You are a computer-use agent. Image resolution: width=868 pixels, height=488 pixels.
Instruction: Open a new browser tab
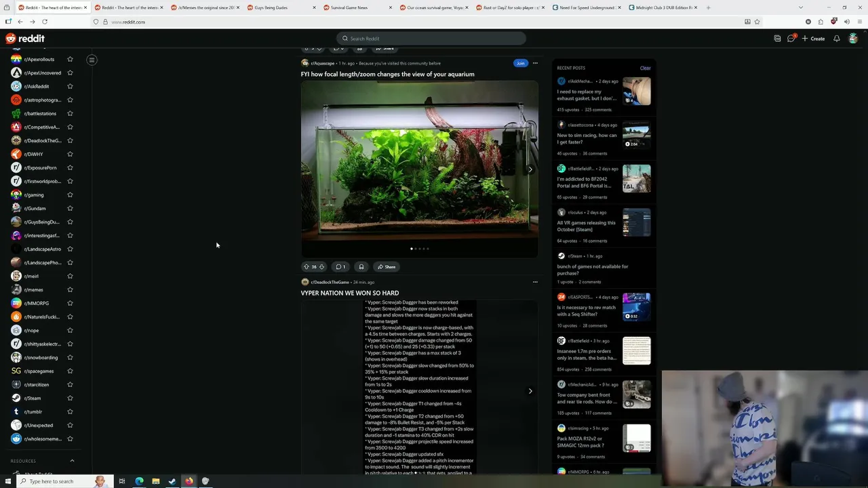708,7
